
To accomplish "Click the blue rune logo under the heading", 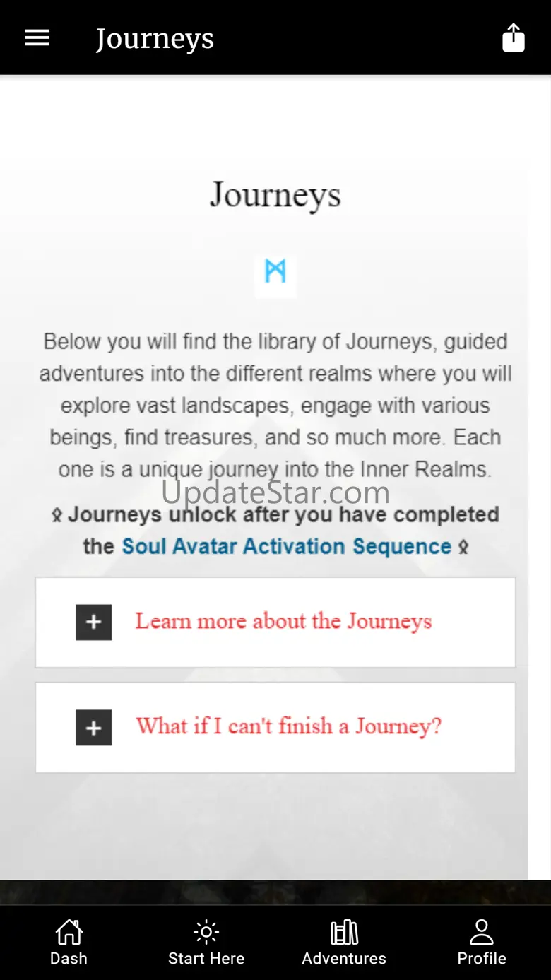I will (275, 271).
